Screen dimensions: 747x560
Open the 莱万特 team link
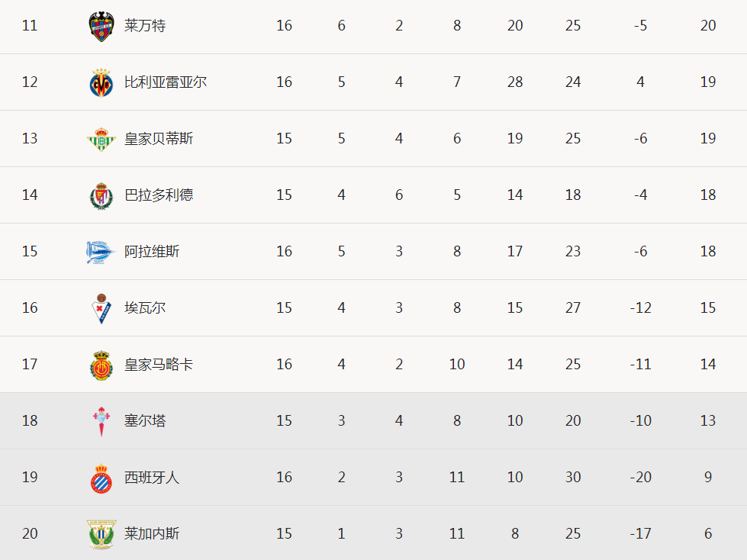coord(145,26)
